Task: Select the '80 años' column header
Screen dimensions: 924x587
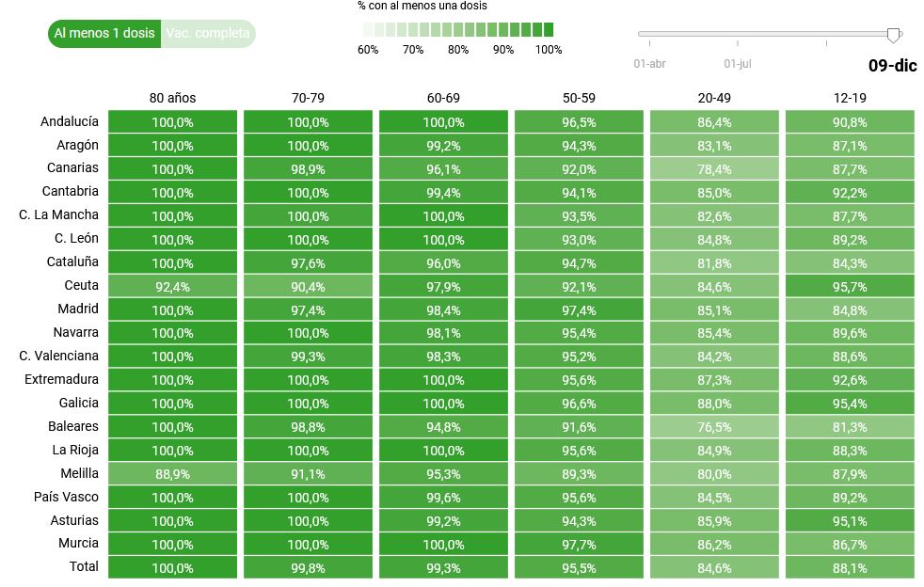Action: tap(172, 98)
